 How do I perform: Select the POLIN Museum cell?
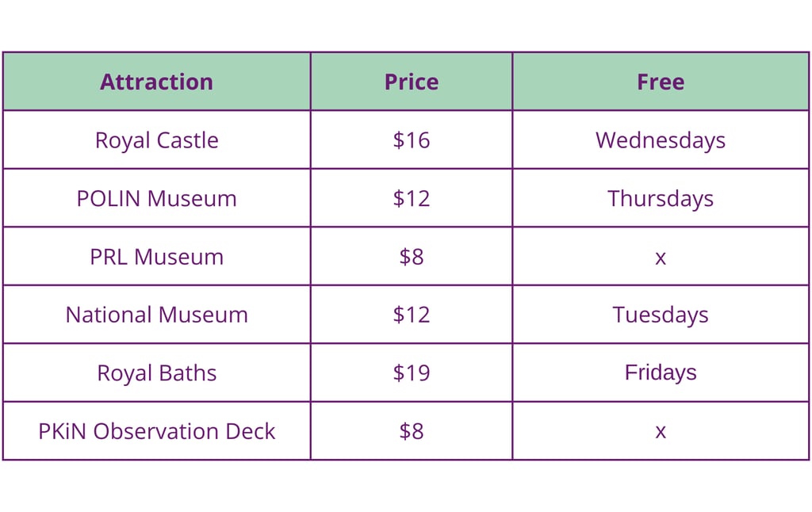[x=156, y=198]
